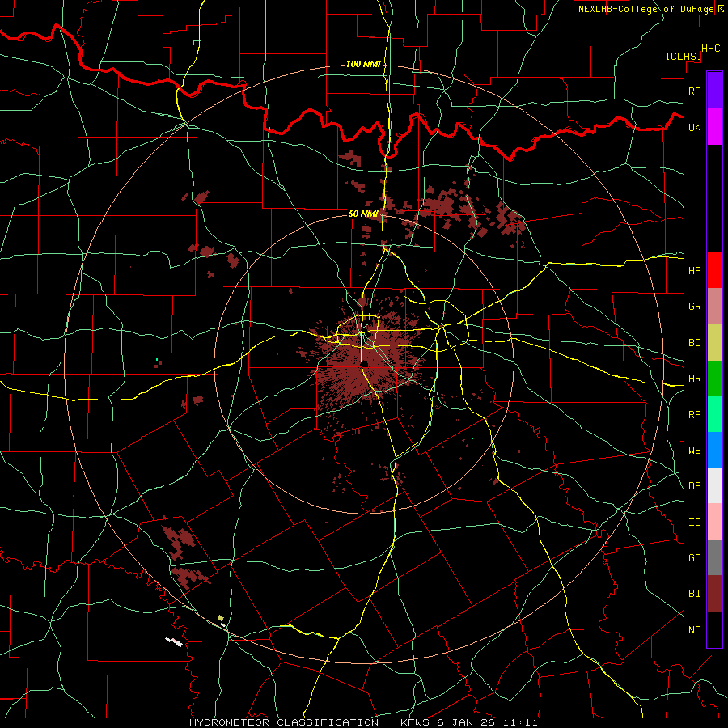
Task: Select the DS legend label
Action: [x=694, y=486]
